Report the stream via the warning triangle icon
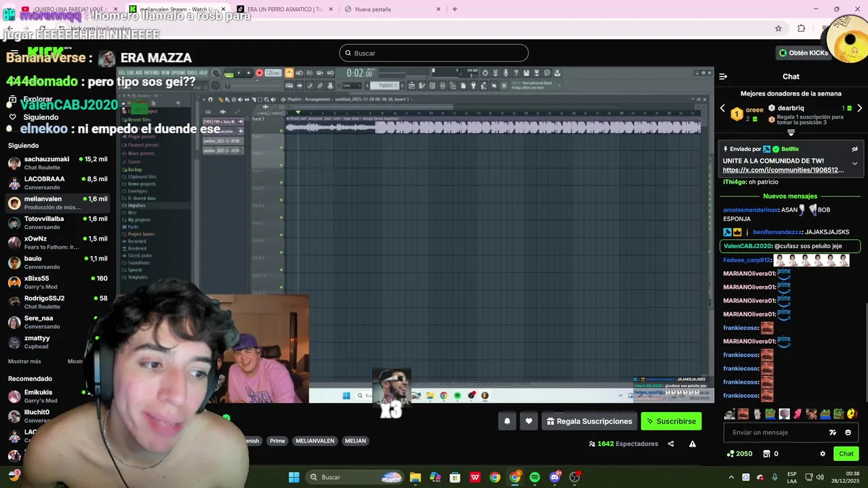This screenshot has width=868, height=488. pos(692,444)
